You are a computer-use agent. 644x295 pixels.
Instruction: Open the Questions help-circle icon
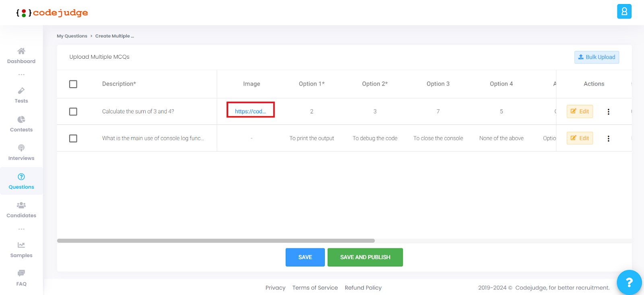coord(21,177)
